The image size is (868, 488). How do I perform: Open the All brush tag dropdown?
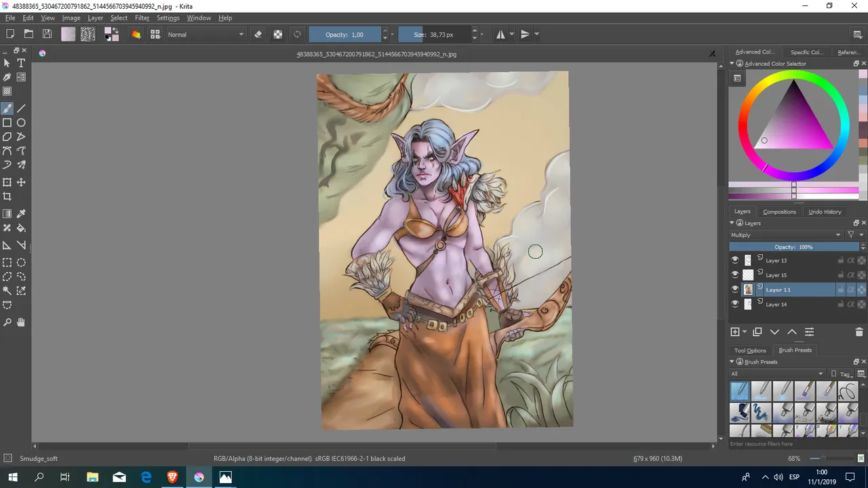point(776,373)
